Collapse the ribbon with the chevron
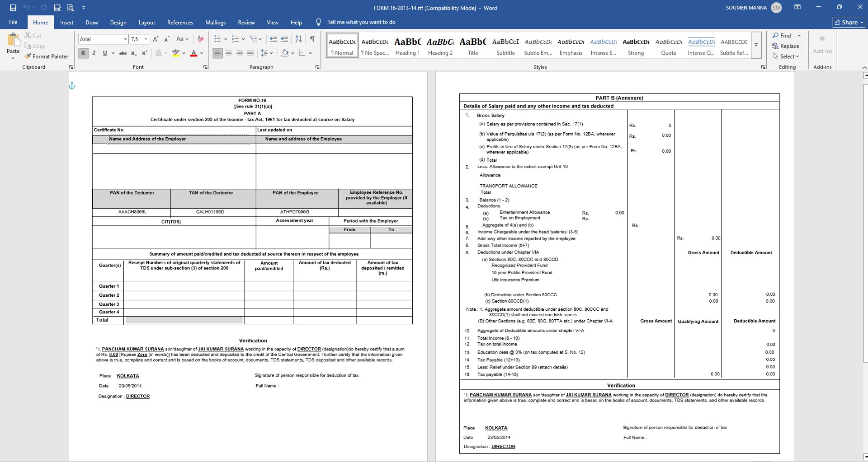This screenshot has height=462, width=868. pyautogui.click(x=864, y=67)
